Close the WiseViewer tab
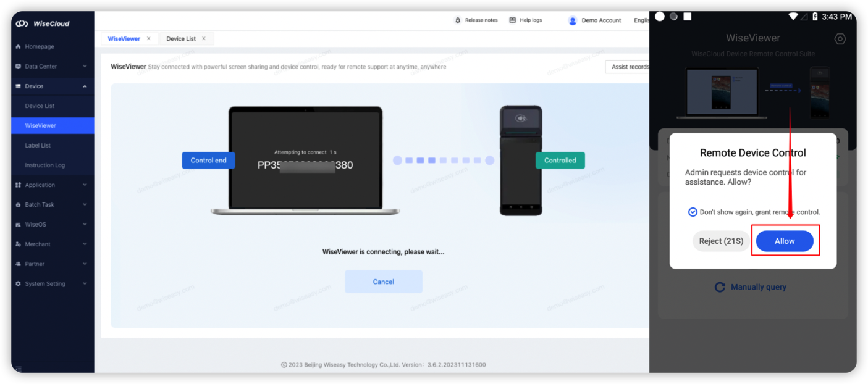 (x=148, y=38)
